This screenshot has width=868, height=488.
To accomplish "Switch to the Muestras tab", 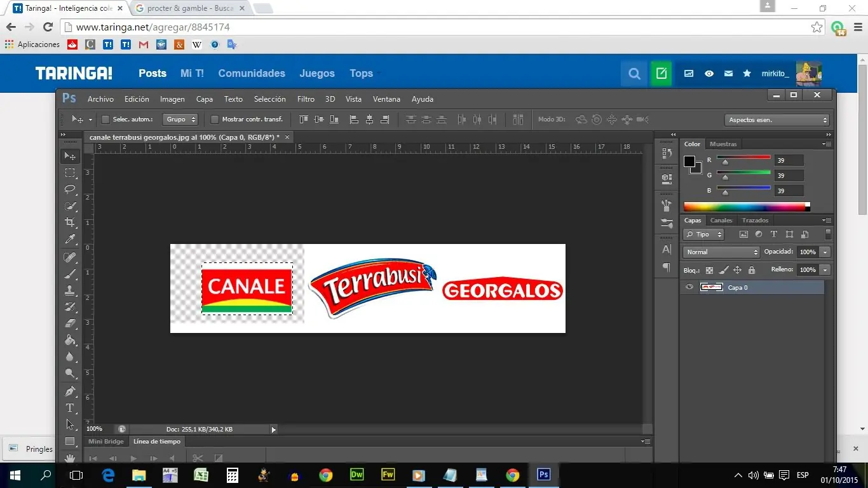I will [723, 144].
